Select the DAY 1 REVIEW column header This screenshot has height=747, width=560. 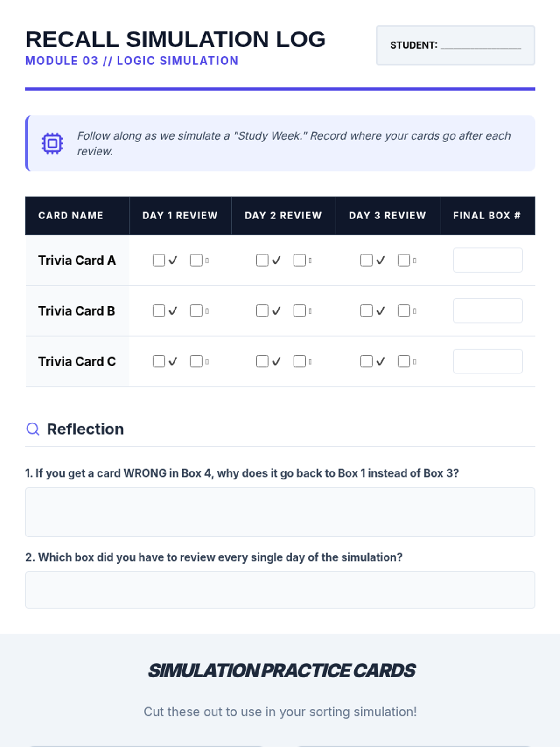tap(180, 216)
